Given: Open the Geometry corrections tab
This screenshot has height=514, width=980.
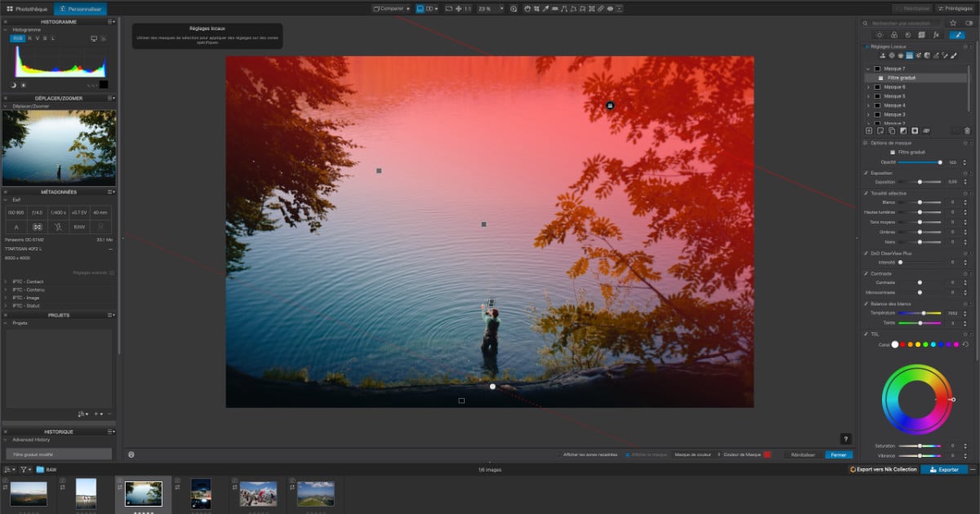Looking at the screenshot, I should 921,35.
